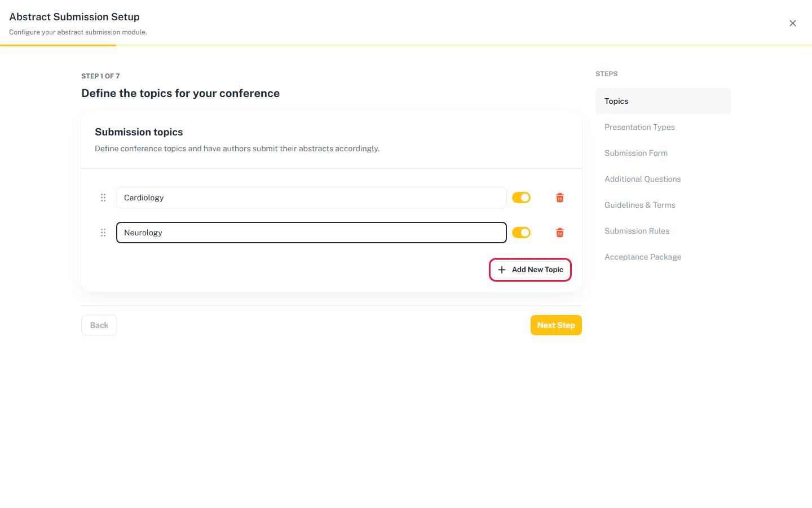
Task: Grab the drag handle beside Cardiology
Action: (103, 198)
